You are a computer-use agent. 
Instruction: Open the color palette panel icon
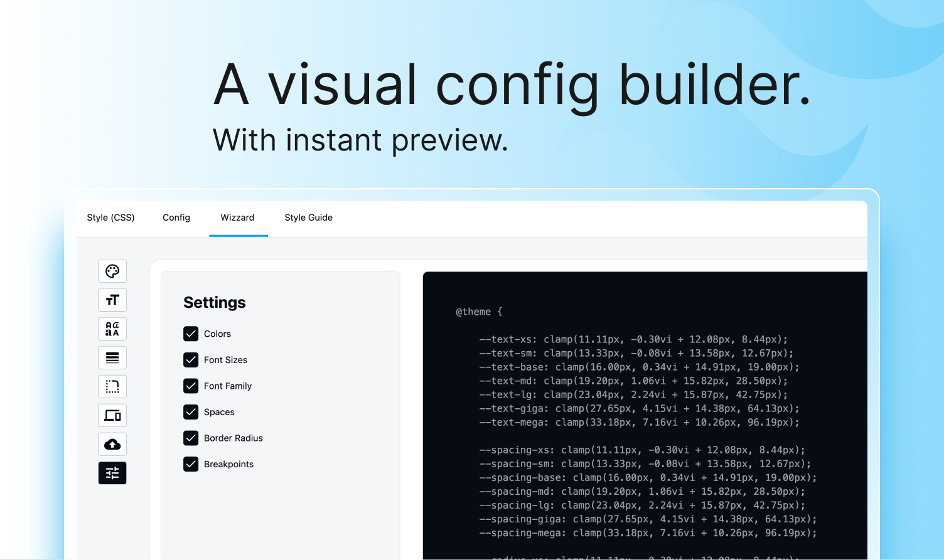[112, 271]
